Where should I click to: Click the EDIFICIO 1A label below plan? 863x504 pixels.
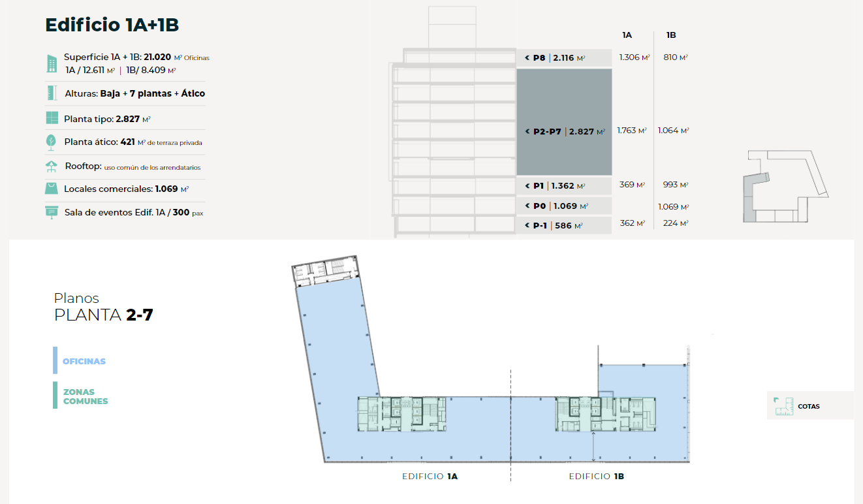(430, 477)
